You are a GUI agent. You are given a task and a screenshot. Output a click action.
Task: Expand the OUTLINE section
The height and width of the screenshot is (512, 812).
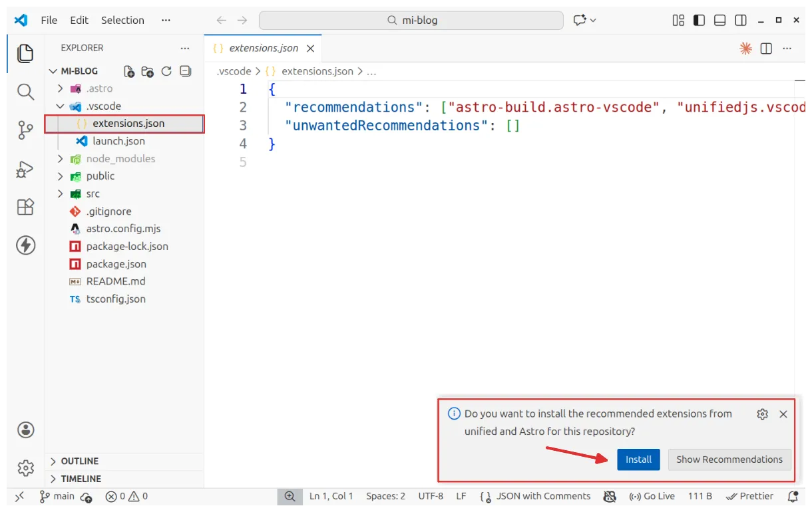click(80, 461)
